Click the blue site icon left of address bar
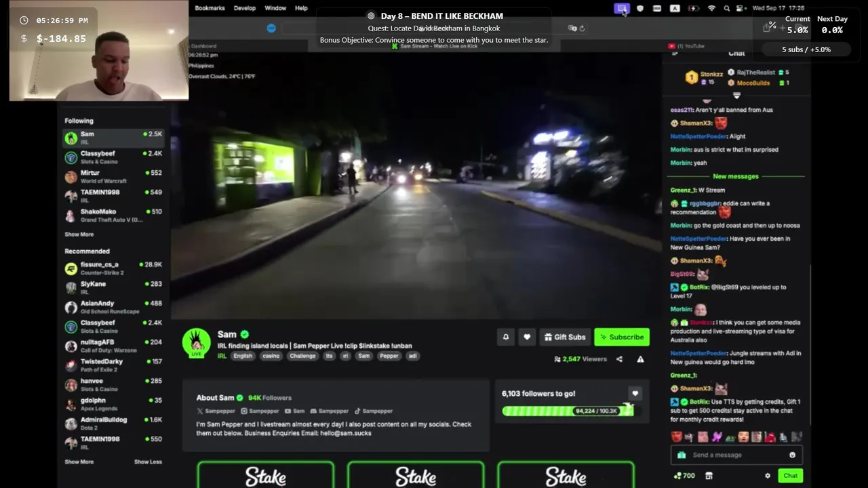The image size is (868, 488). [x=271, y=28]
